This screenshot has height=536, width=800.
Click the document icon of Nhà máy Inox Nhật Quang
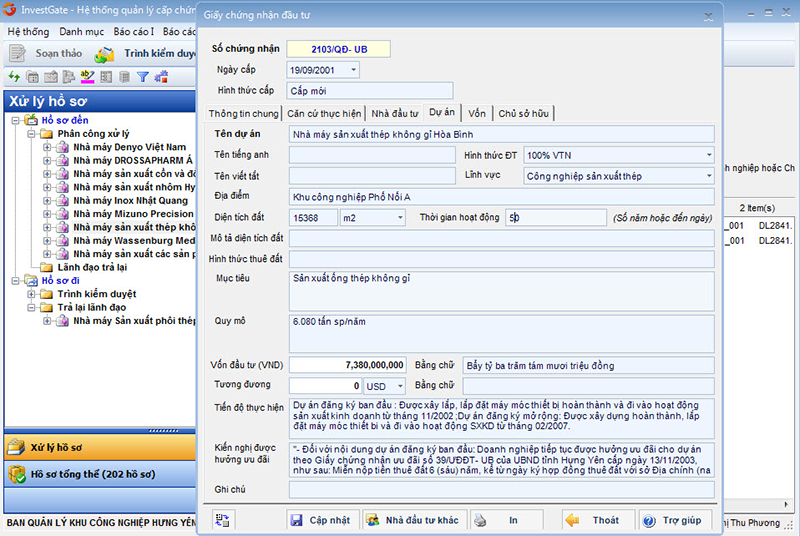click(62, 200)
